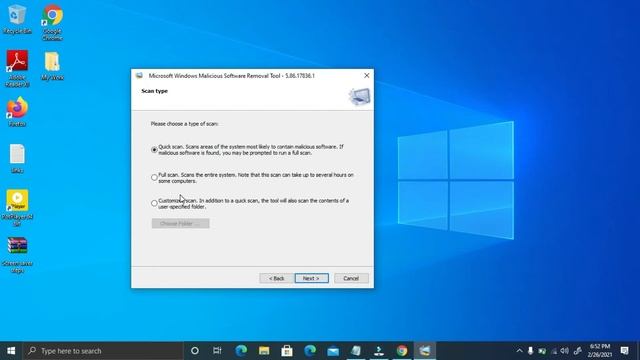The width and height of the screenshot is (640, 360).
Task: Select the Firefox desktop shortcut
Action: pyautogui.click(x=17, y=112)
